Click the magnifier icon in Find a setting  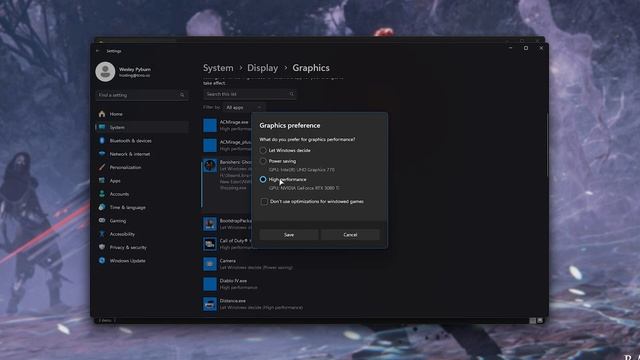(182, 95)
